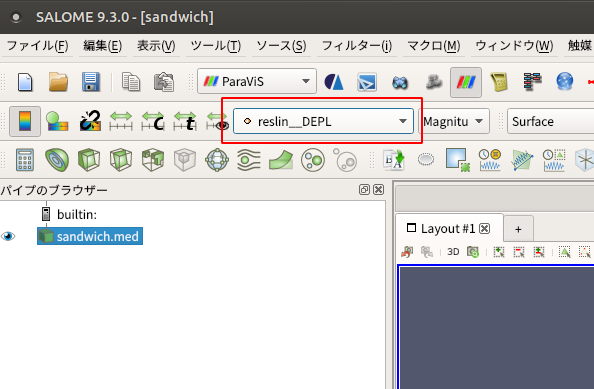Activate the yellow AsterStudy module icon
Screen dimensions: 594x389
(499, 82)
